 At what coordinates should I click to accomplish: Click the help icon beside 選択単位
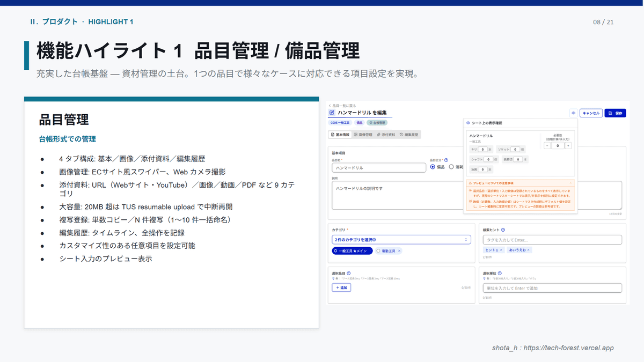[x=500, y=272]
